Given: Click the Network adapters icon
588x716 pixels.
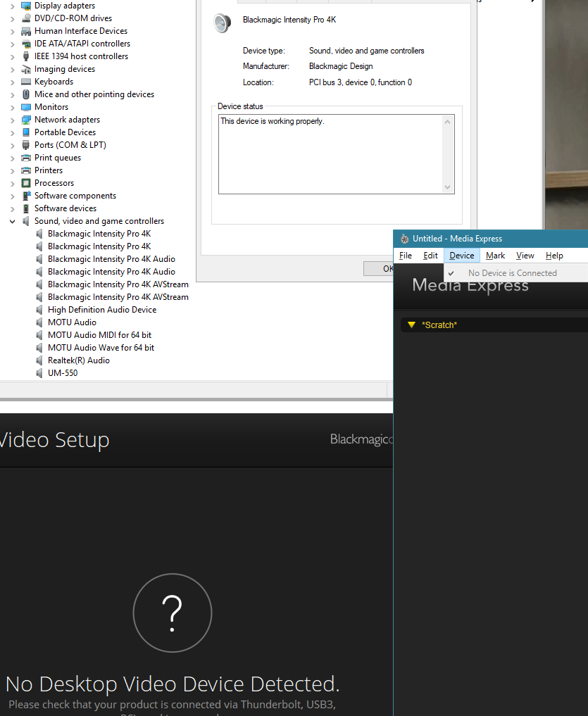Looking at the screenshot, I should (x=26, y=120).
